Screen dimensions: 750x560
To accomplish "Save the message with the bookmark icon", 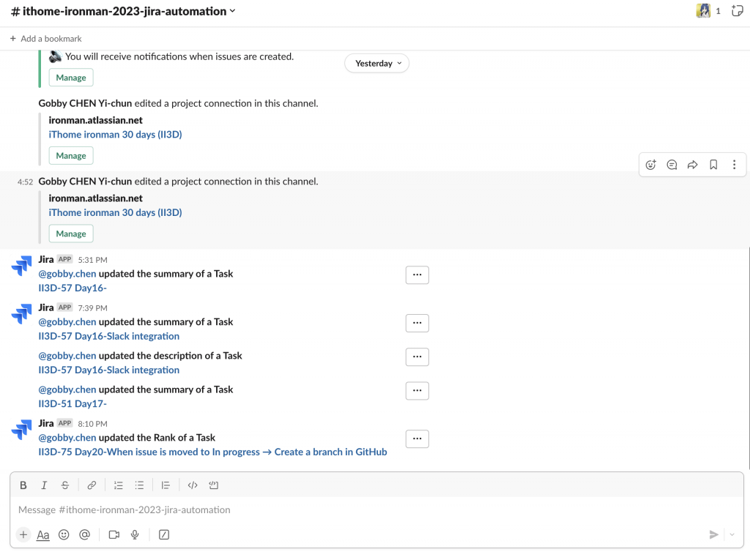I will (x=713, y=165).
